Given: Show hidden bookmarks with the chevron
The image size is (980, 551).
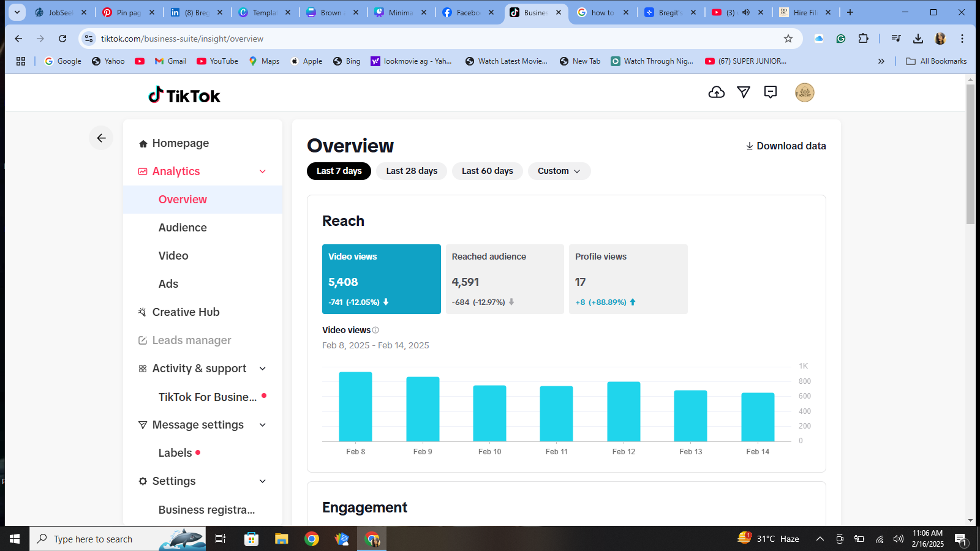Looking at the screenshot, I should pos(881,61).
